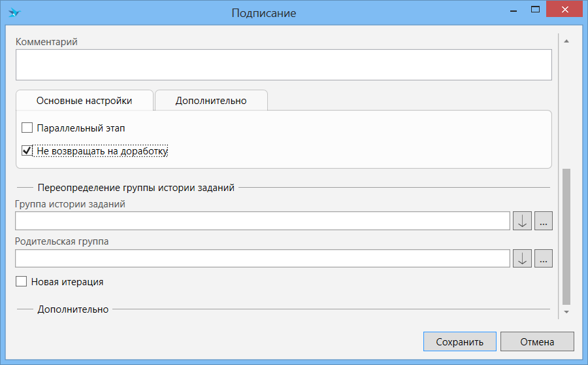Click the Отмена button

click(537, 341)
